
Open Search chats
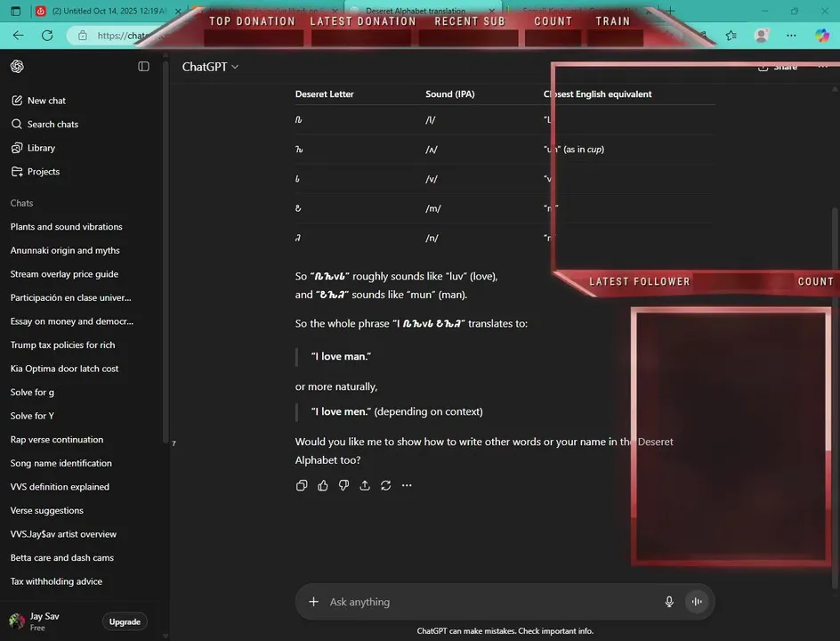point(45,124)
